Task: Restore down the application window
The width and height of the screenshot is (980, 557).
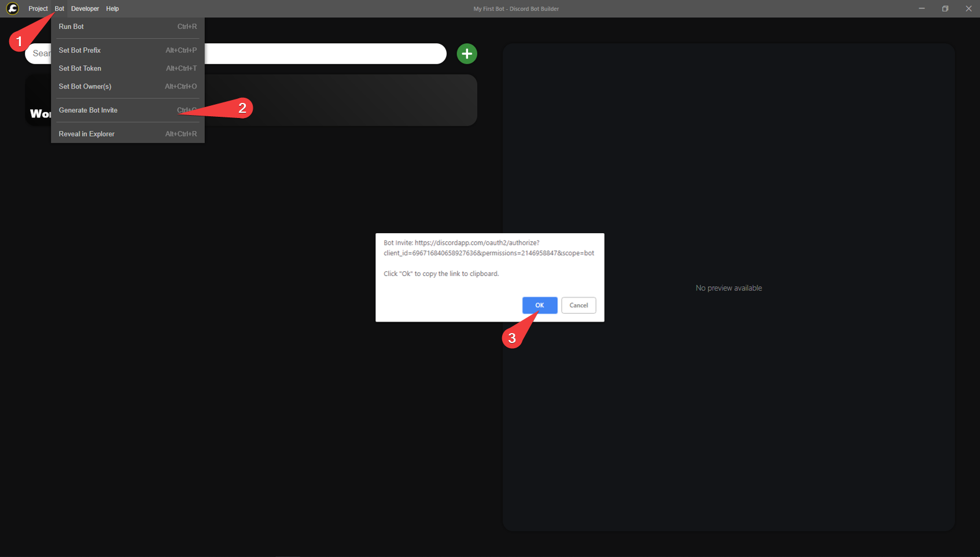Action: click(945, 9)
